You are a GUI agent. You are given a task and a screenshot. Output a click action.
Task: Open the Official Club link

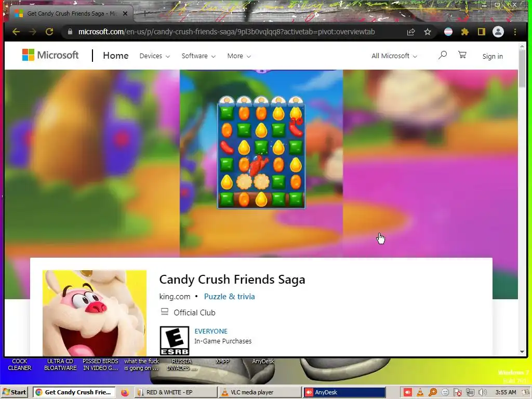[x=194, y=312]
